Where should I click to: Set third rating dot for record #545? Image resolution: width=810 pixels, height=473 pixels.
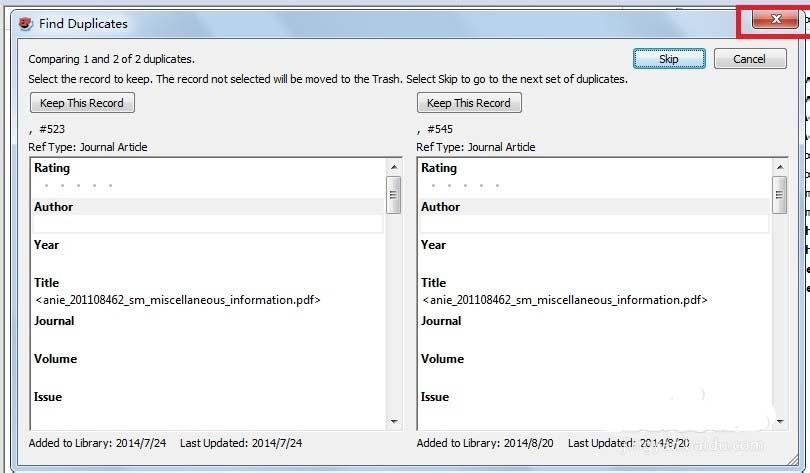pyautogui.click(x=465, y=186)
